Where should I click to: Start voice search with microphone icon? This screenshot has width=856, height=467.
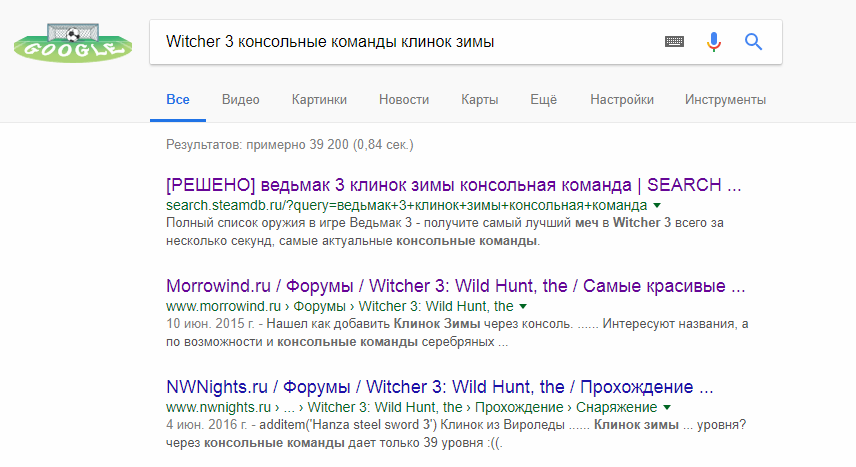pyautogui.click(x=714, y=42)
